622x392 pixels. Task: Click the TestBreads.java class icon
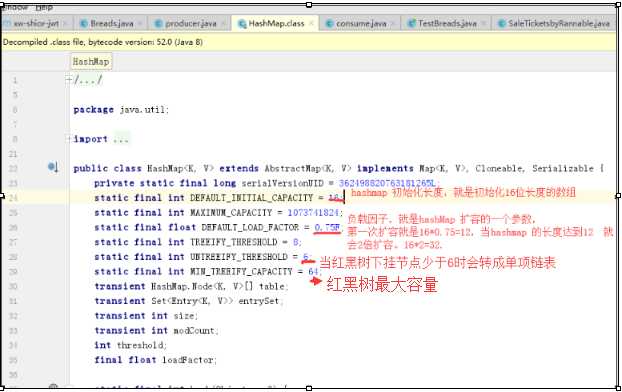click(x=412, y=23)
